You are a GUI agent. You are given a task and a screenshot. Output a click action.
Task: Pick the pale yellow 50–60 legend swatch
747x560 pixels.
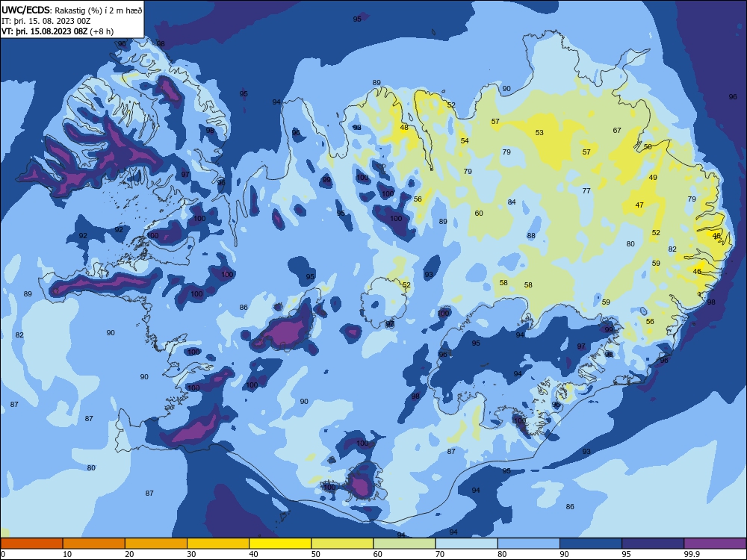pos(342,544)
